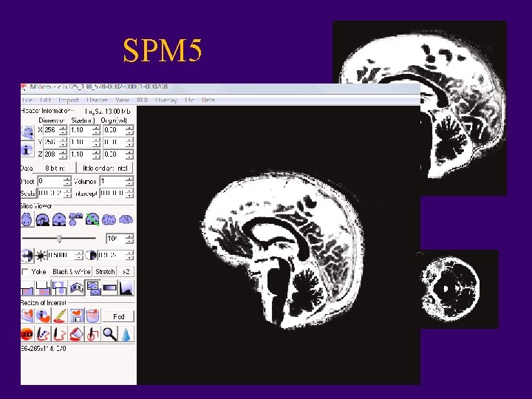The width and height of the screenshot is (532, 399).
Task: Open the Import menu
Action: 69,100
